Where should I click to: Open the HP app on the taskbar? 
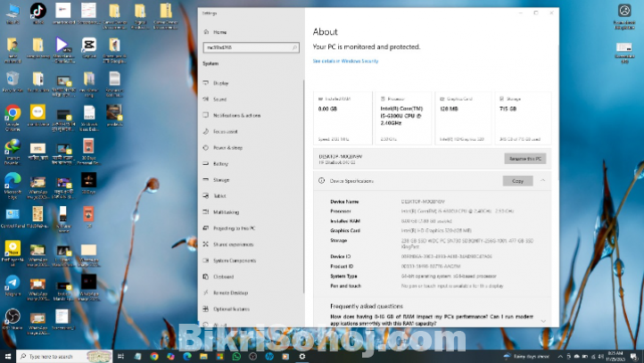[x=269, y=357]
